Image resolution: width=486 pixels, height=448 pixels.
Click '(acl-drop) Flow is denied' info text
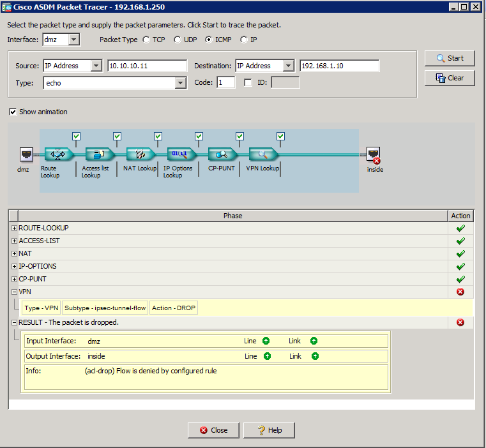pyautogui.click(x=151, y=371)
